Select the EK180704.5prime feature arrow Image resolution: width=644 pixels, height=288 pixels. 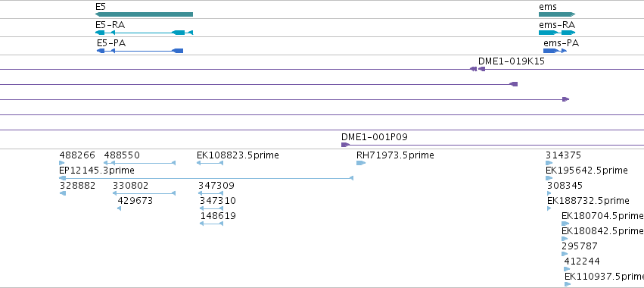click(565, 224)
